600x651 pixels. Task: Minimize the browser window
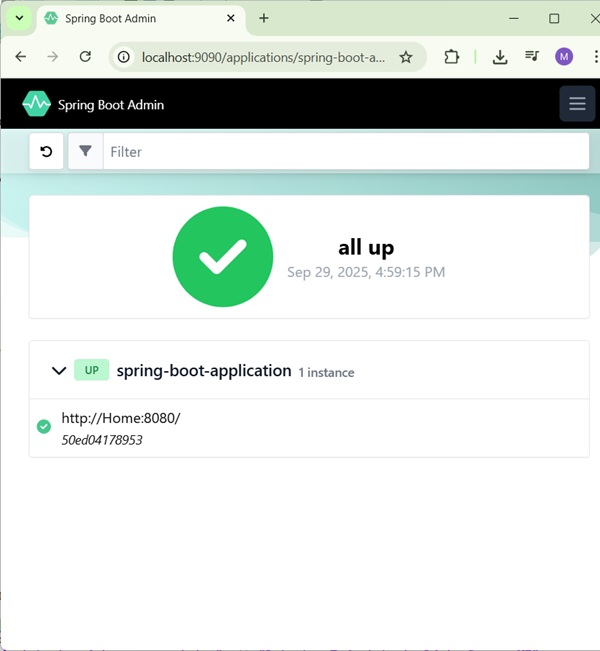pyautogui.click(x=514, y=18)
